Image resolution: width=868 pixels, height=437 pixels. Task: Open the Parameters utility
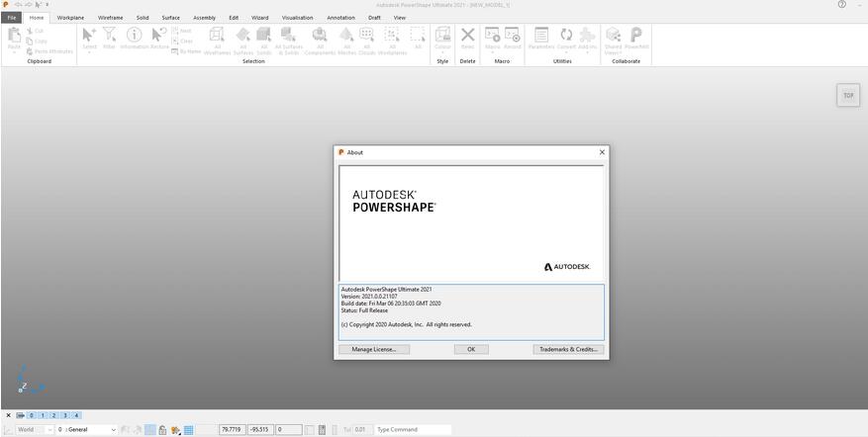pos(541,35)
